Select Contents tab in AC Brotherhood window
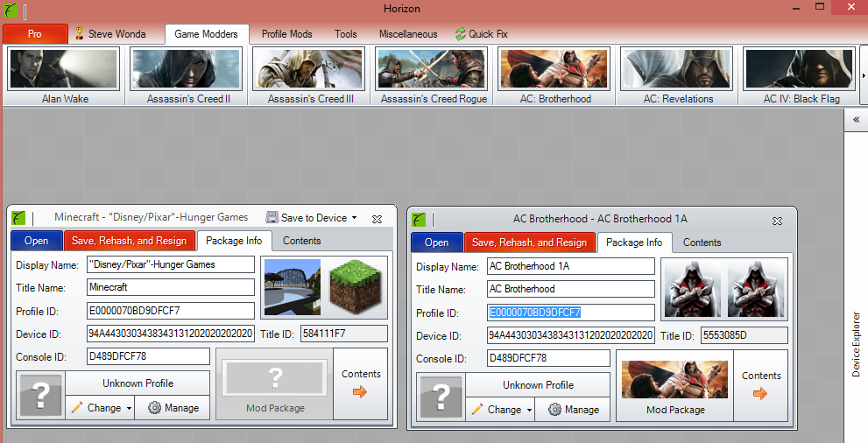Image resolution: width=868 pixels, height=443 pixels. click(x=702, y=243)
